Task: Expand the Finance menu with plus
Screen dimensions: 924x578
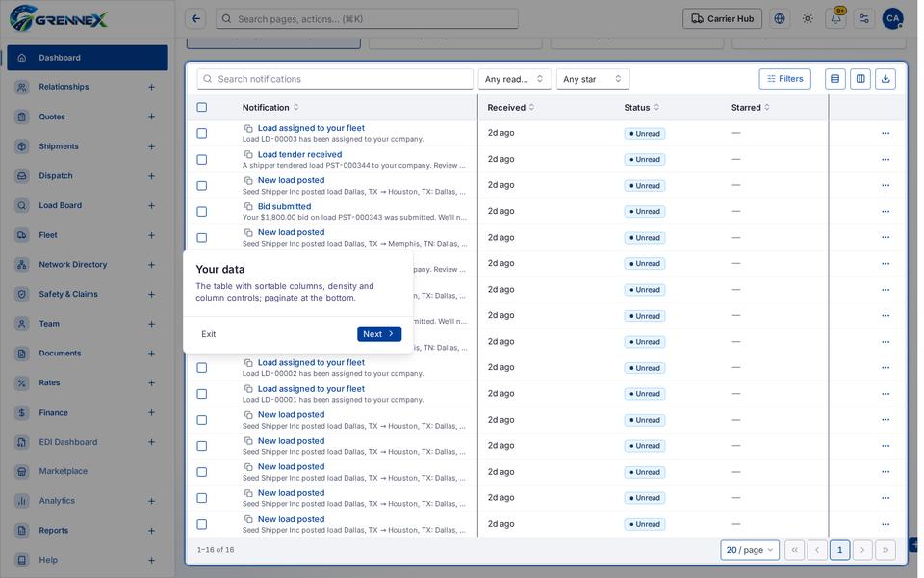Action: pos(151,413)
